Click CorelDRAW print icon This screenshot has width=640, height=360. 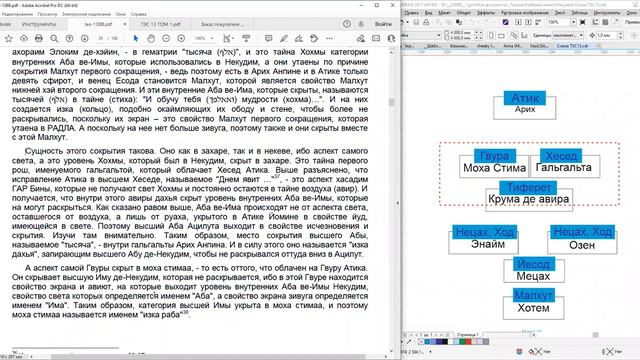pyautogui.click(x=426, y=22)
